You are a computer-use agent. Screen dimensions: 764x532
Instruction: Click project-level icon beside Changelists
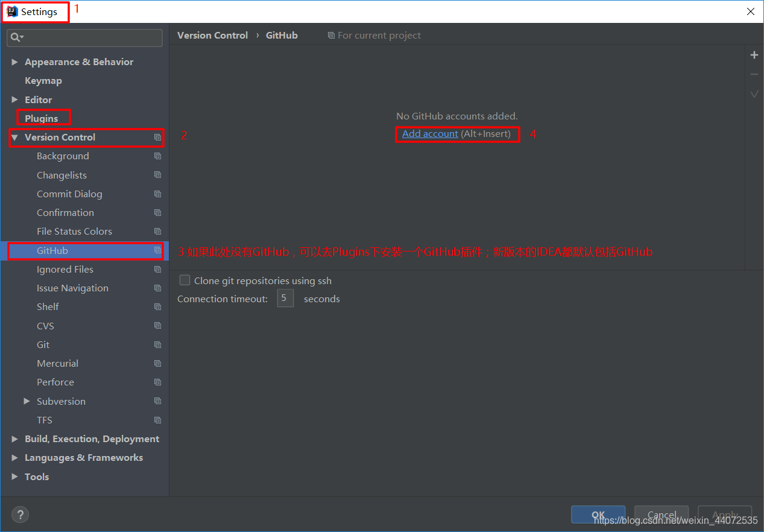(157, 175)
